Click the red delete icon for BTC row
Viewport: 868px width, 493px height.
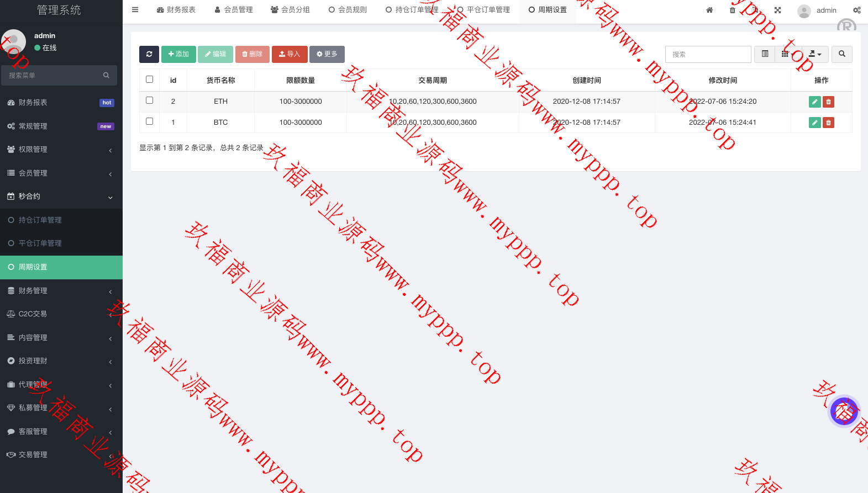(x=828, y=123)
